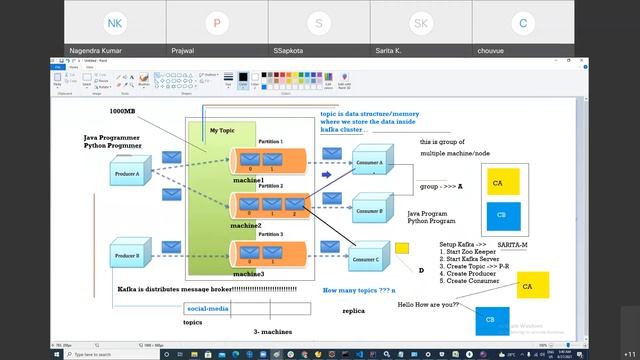This screenshot has width=640, height=360.
Task: Click Sarita K. participant tile
Action: click(421, 28)
